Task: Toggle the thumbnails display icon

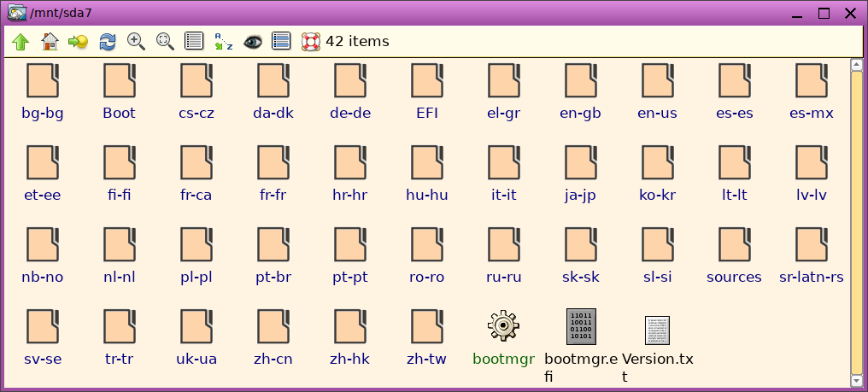Action: (281, 42)
